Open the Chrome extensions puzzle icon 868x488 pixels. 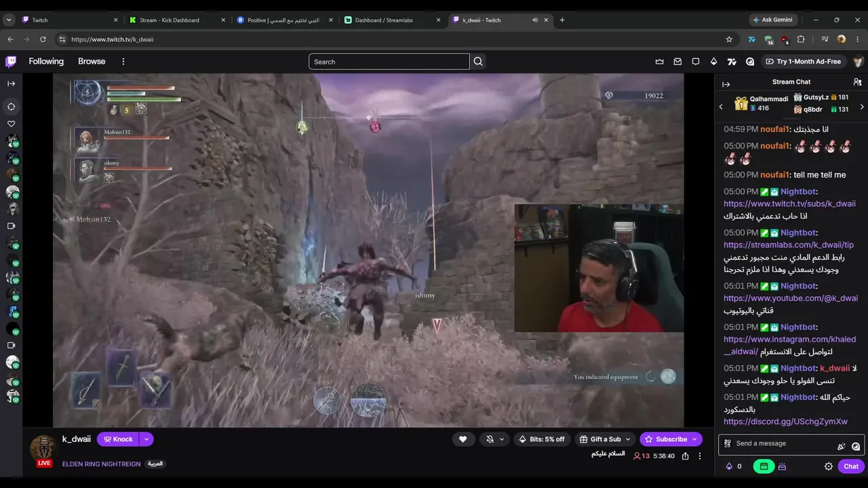point(801,39)
